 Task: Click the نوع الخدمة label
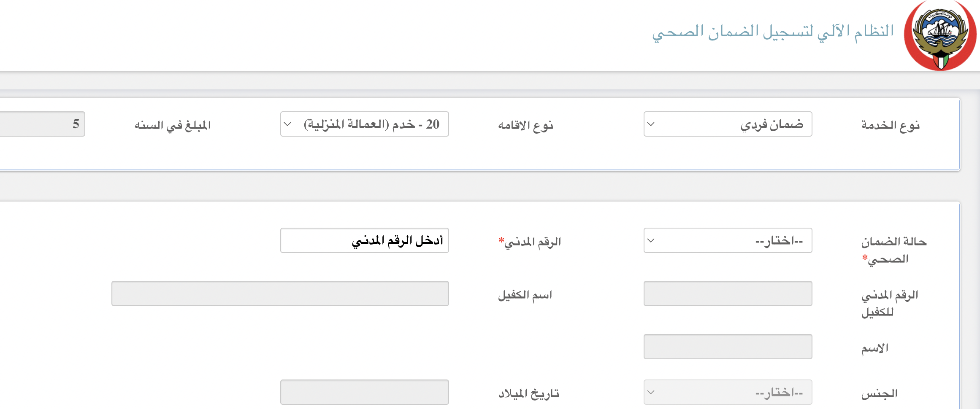890,125
